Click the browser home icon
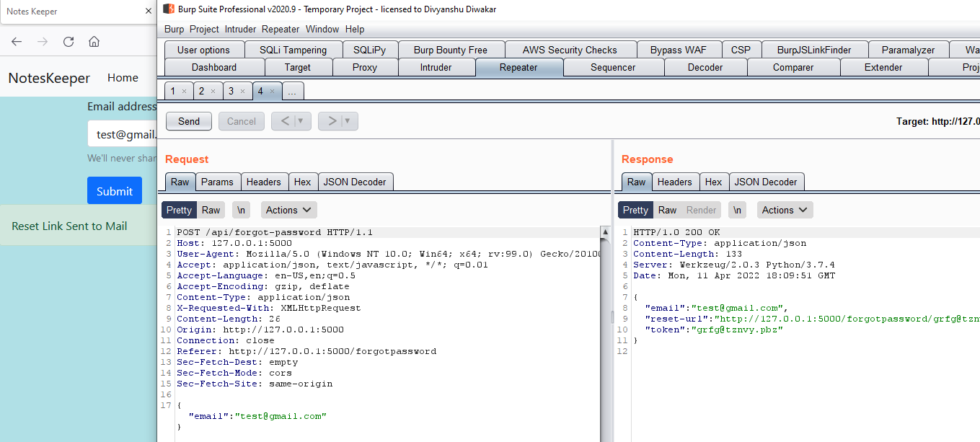This screenshot has width=980, height=442. point(94,41)
